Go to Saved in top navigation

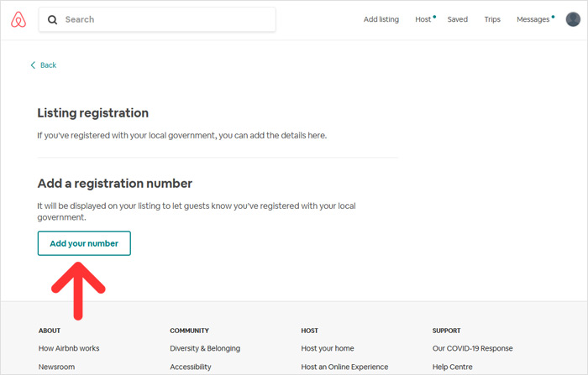click(x=458, y=19)
